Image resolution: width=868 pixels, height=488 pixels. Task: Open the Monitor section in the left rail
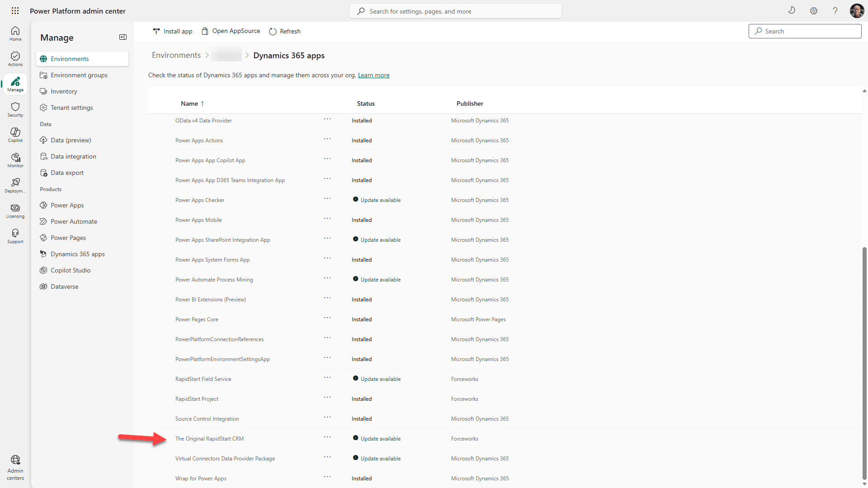point(15,160)
